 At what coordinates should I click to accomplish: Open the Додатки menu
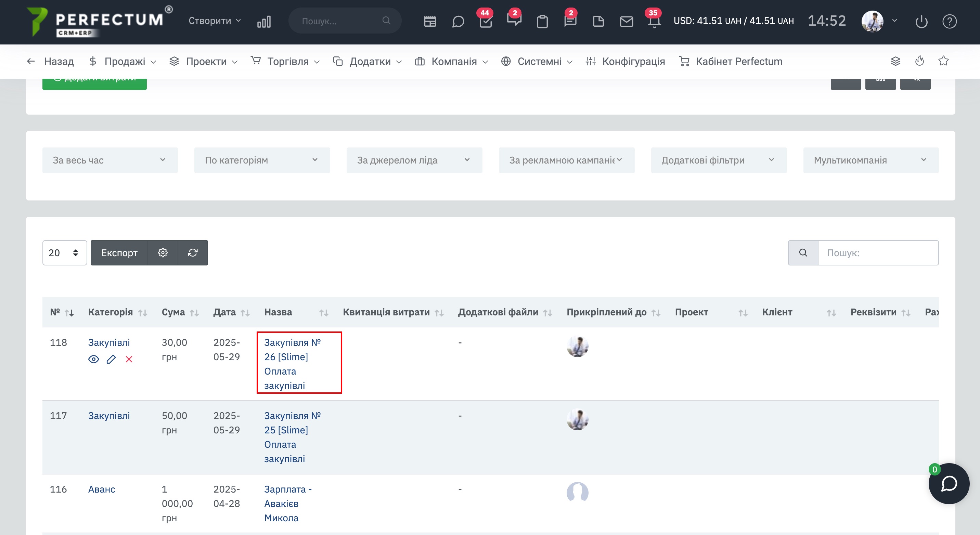pos(367,61)
